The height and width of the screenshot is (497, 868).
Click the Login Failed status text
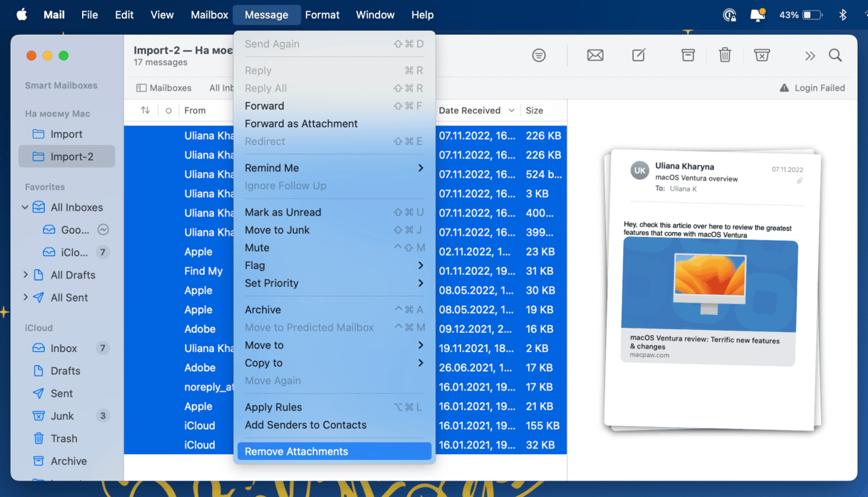[819, 88]
